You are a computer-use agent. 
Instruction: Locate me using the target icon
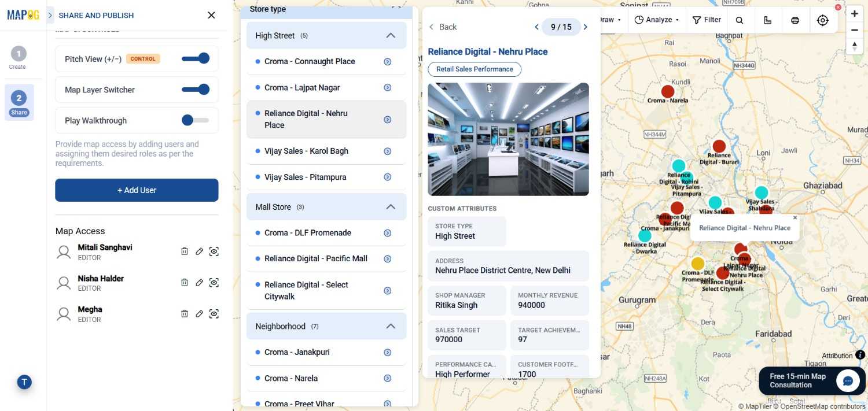click(x=823, y=20)
